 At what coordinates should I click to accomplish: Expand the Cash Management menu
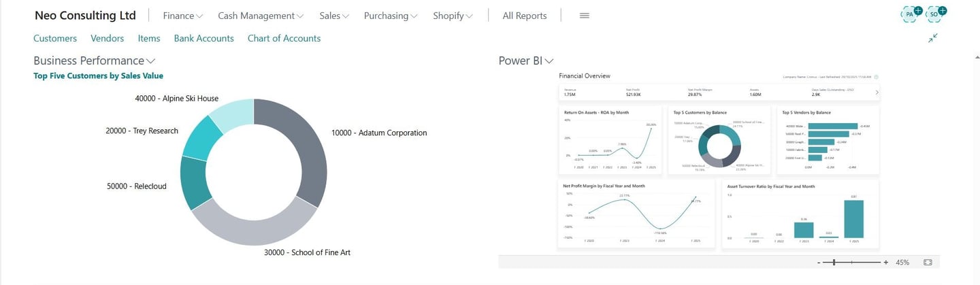pos(261,16)
